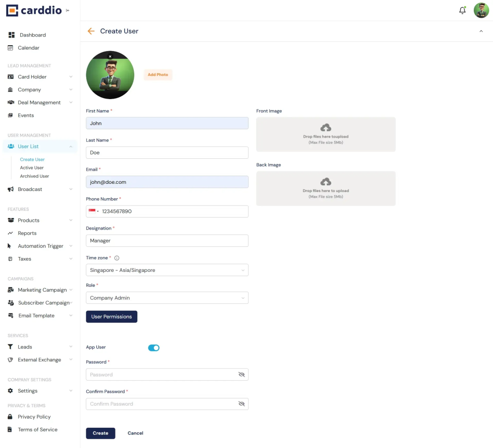
Task: Click the Add Photo button
Action: (158, 75)
